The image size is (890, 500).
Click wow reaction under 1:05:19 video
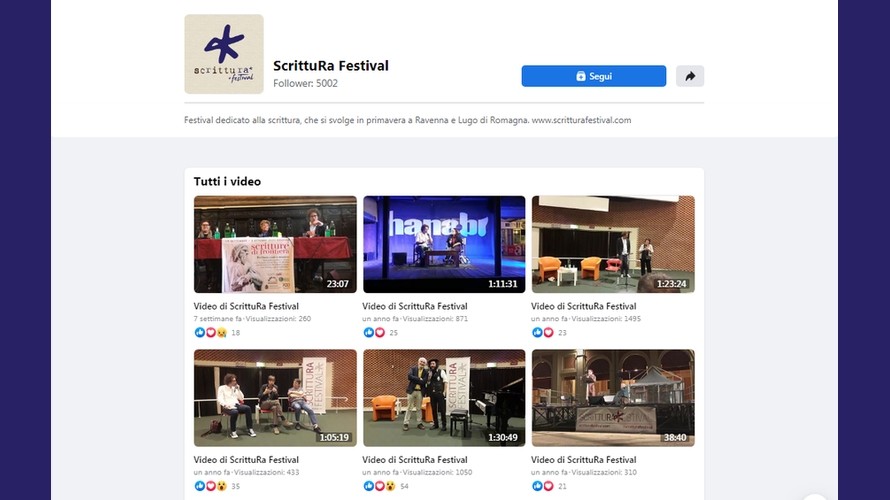(x=221, y=486)
